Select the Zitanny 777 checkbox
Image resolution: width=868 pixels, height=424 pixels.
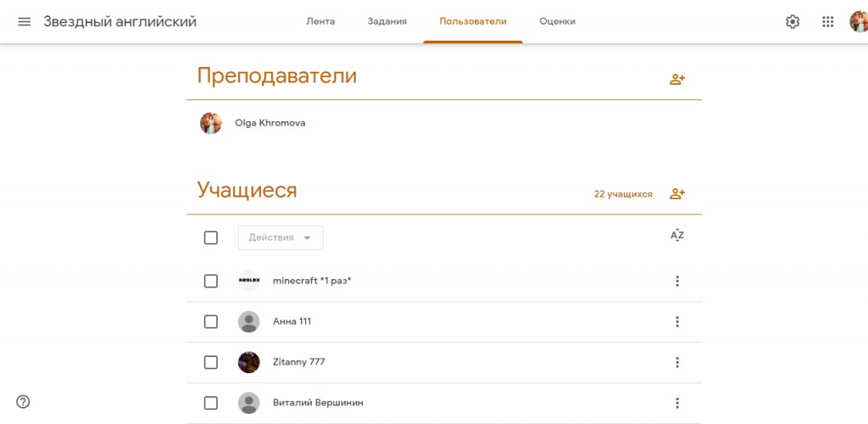[x=211, y=362]
